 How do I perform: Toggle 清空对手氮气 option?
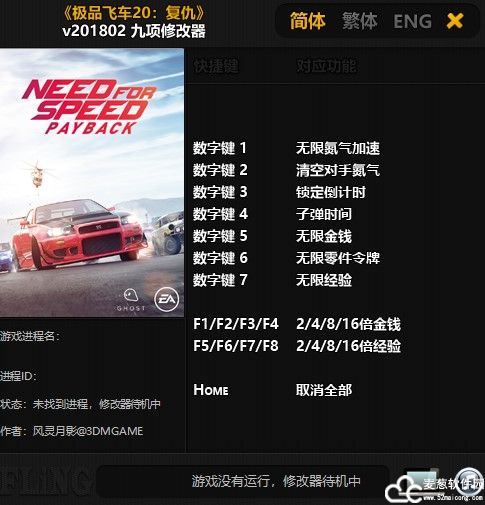click(338, 170)
